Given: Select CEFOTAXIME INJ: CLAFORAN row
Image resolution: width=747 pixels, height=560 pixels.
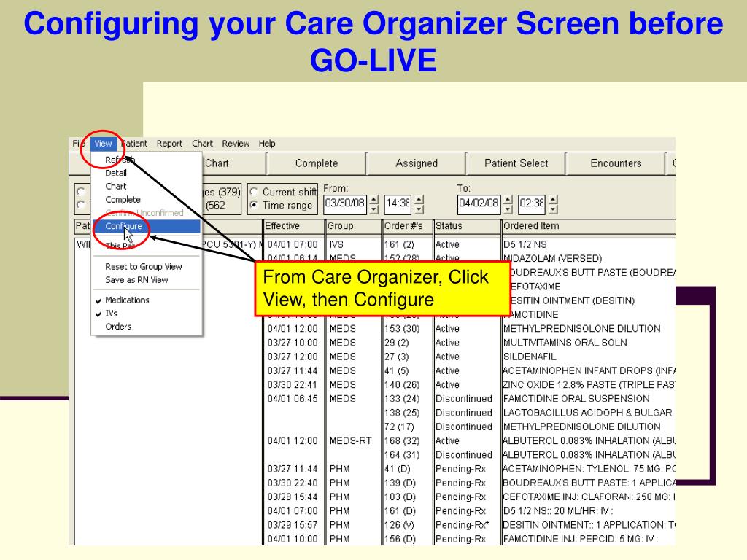Looking at the screenshot, I should click(x=471, y=497).
